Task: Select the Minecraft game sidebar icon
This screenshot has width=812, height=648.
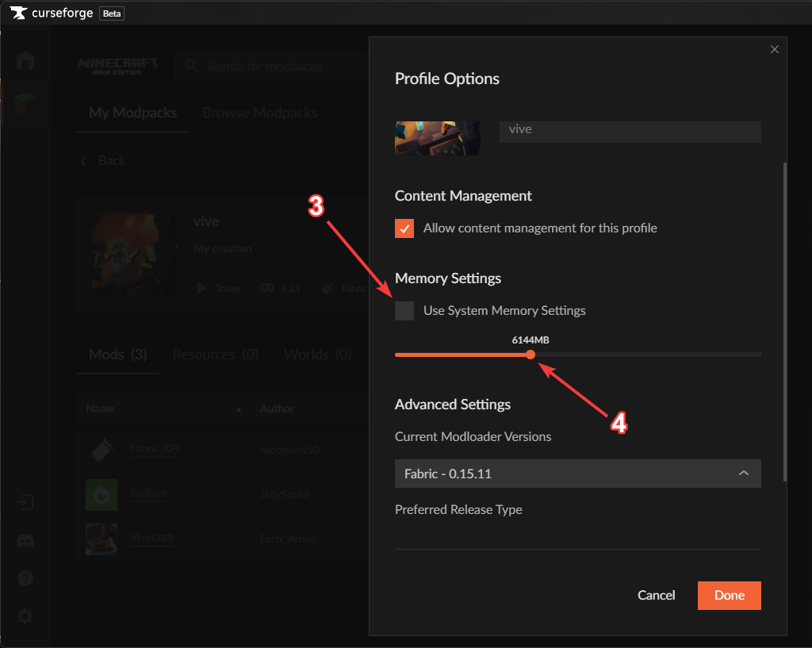Action: point(25,104)
